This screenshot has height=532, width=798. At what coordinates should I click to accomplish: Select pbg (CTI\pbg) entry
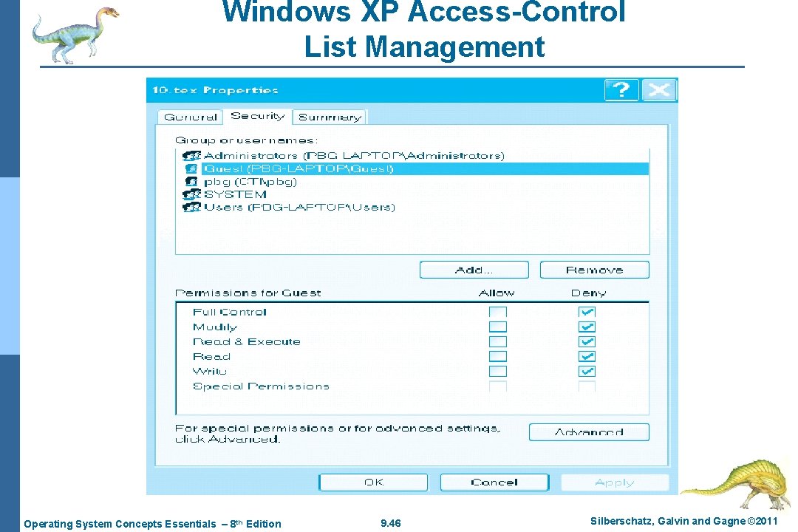(250, 181)
